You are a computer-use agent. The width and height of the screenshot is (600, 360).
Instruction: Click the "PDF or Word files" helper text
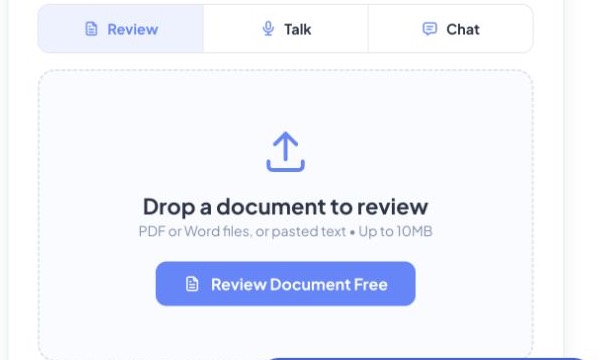[x=285, y=231]
